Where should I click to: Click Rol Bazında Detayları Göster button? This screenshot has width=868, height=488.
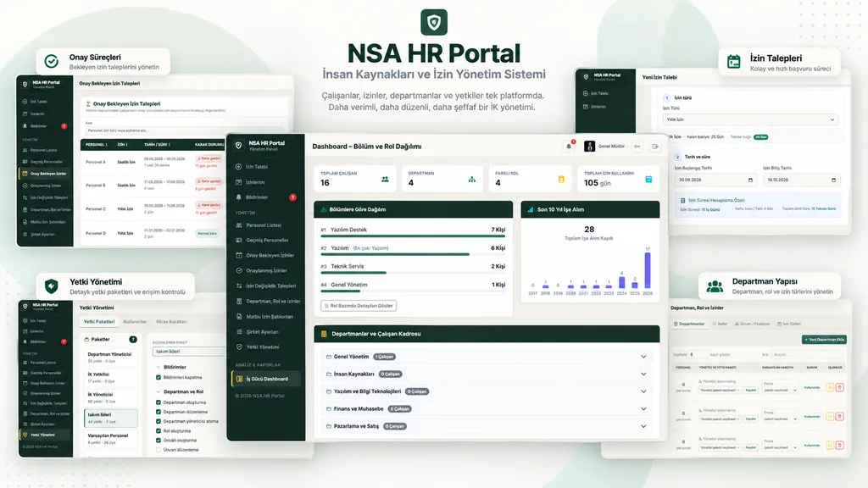(x=359, y=305)
